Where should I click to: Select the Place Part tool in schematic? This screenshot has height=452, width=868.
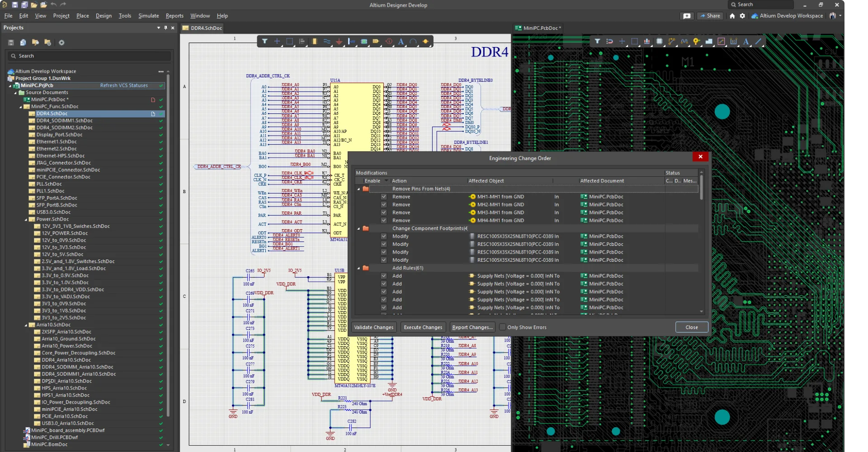pyautogui.click(x=315, y=41)
